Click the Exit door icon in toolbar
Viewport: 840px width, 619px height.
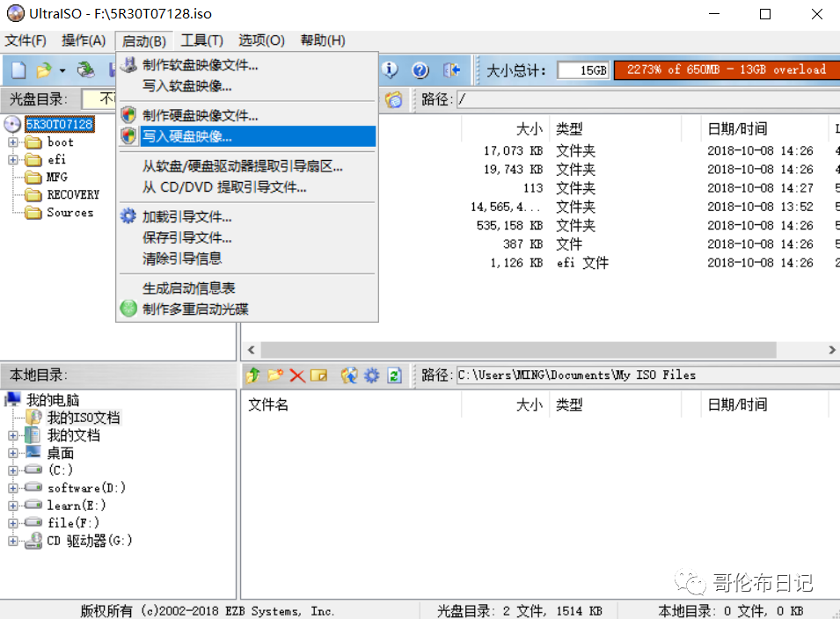(x=451, y=69)
